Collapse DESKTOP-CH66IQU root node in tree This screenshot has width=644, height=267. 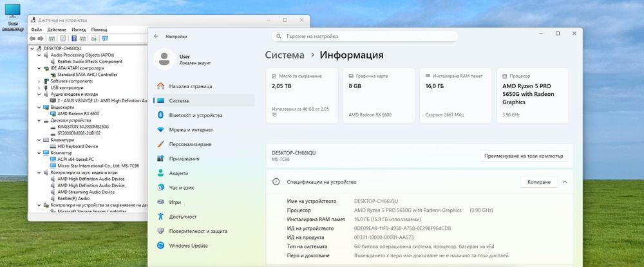click(x=32, y=48)
